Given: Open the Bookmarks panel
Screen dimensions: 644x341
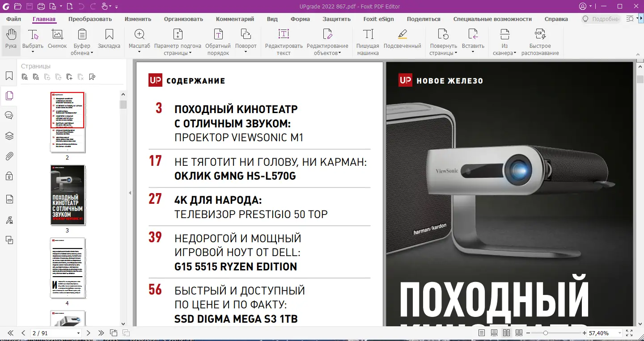Looking at the screenshot, I should click(9, 76).
